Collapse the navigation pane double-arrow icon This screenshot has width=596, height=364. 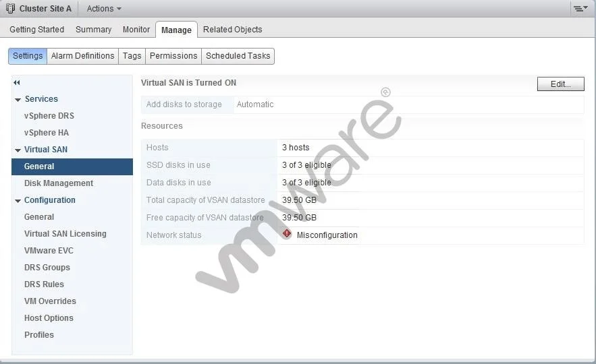click(x=17, y=82)
